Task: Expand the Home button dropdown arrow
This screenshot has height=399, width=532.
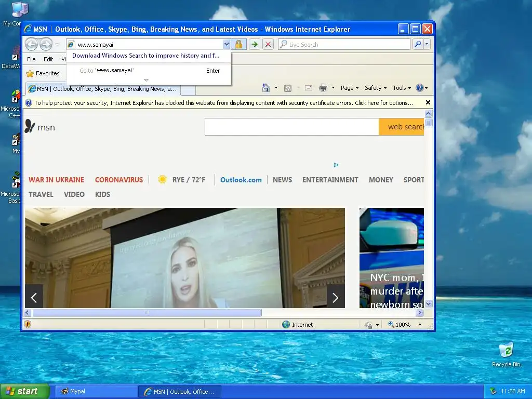Action: [276, 88]
